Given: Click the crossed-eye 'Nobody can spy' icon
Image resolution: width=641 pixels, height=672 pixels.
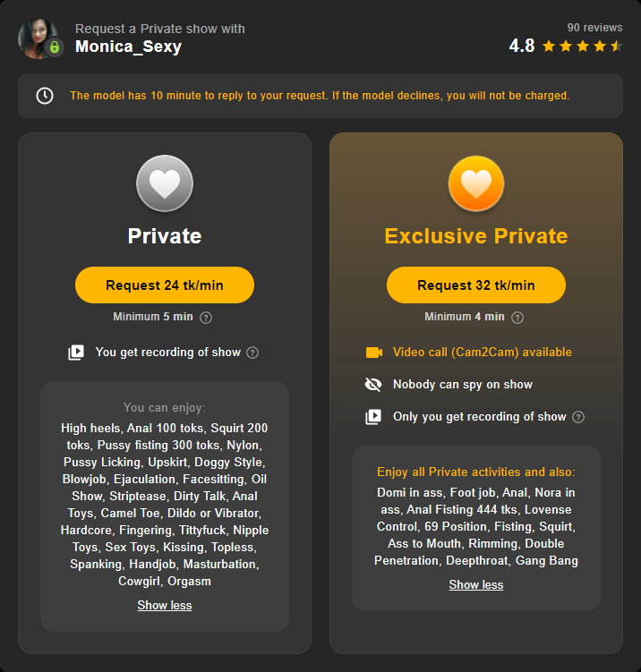Looking at the screenshot, I should pos(373,385).
